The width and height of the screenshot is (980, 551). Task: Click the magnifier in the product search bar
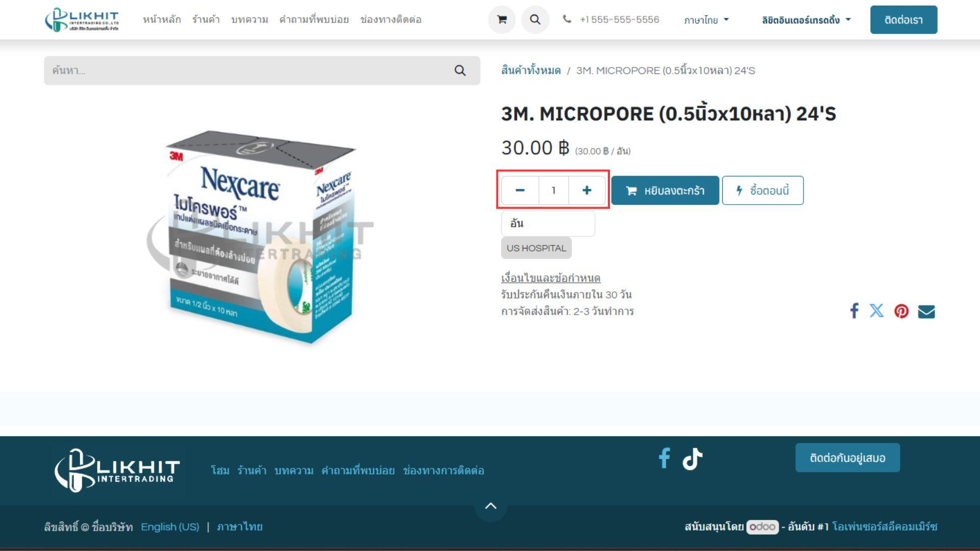460,70
